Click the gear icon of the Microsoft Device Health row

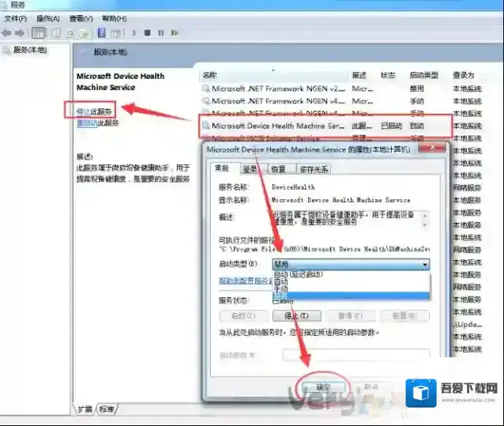click(205, 126)
